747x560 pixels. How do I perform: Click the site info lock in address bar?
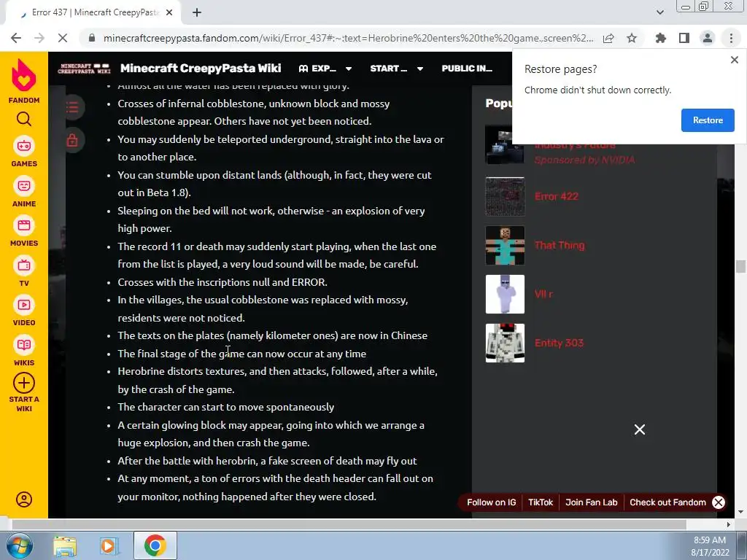(x=92, y=38)
